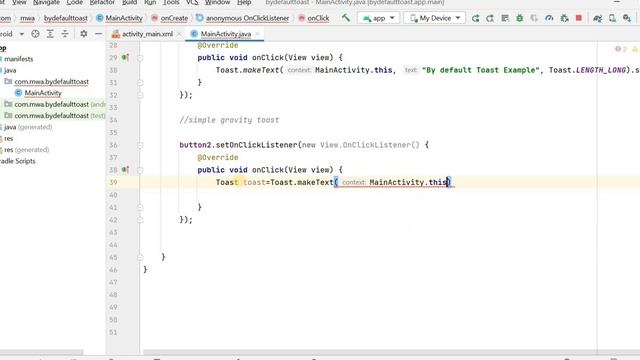The height and width of the screenshot is (360, 640).
Task: Select MainActivity class in the Project tree
Action: (x=42, y=93)
